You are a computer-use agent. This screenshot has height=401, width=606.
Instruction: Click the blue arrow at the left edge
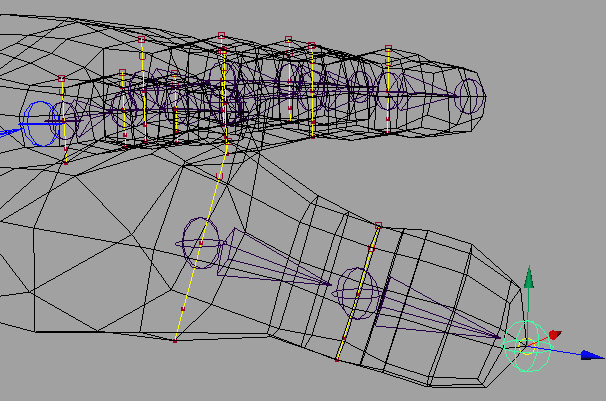pyautogui.click(x=6, y=130)
